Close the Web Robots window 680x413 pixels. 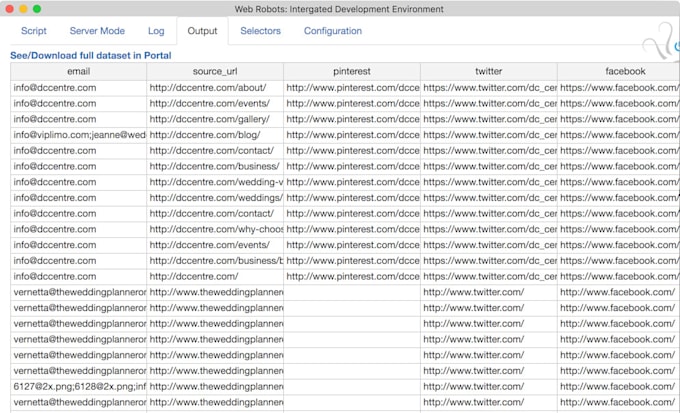(10, 9)
